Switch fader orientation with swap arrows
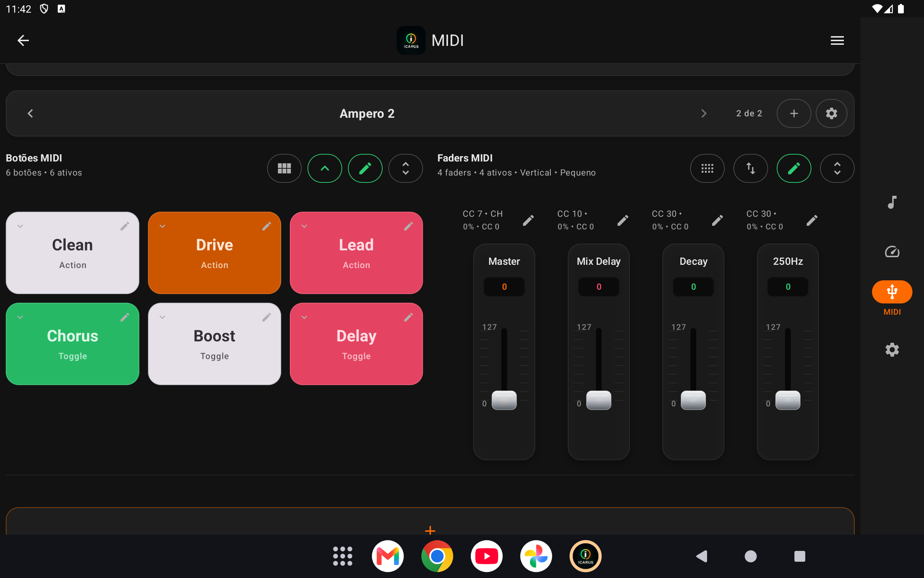 point(750,168)
